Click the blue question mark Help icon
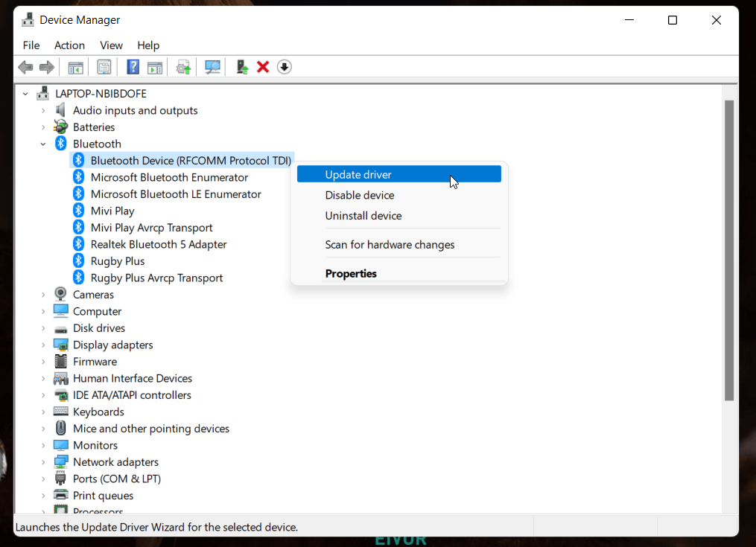 click(133, 67)
